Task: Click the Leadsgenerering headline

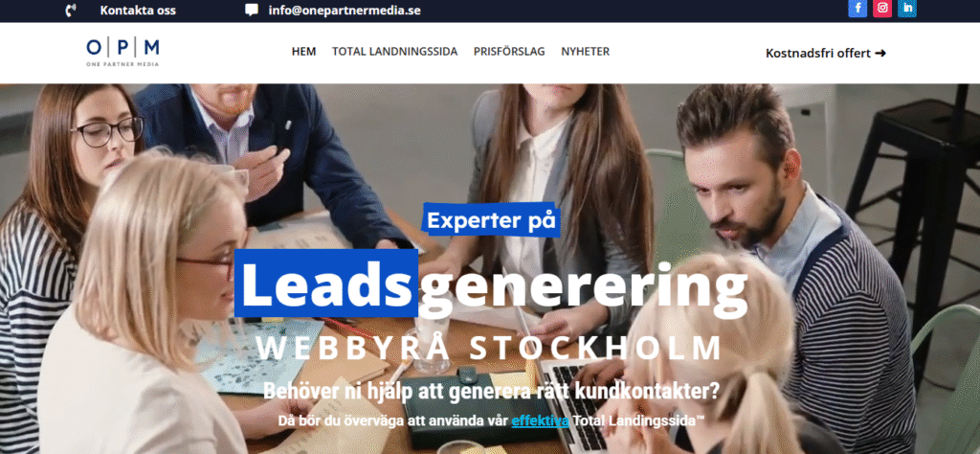Action: [x=491, y=283]
